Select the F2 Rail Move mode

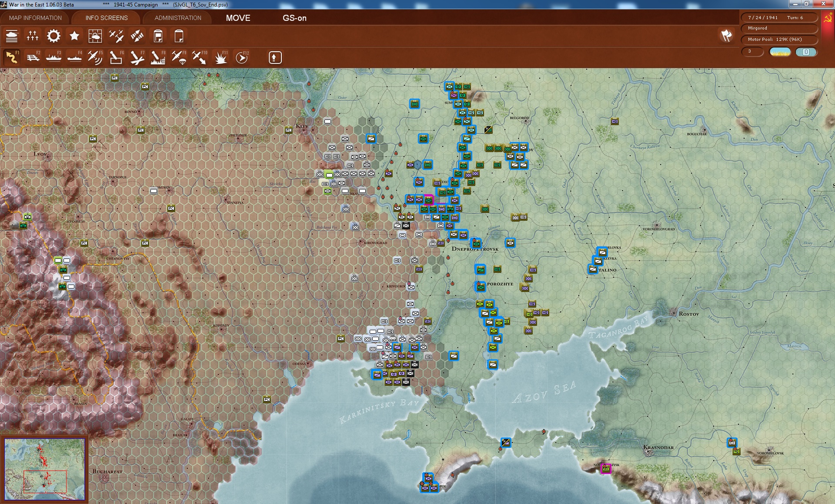click(33, 57)
